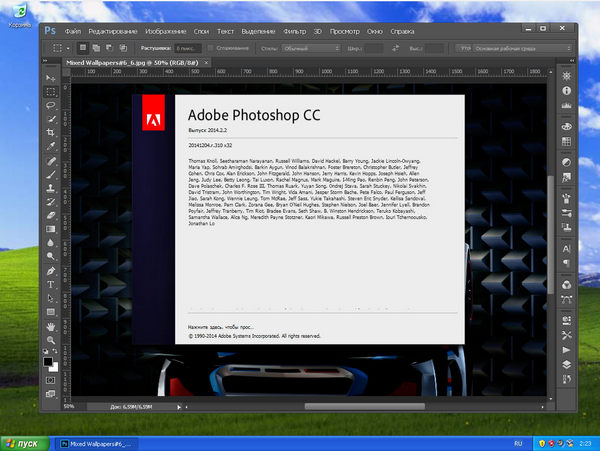Click the foreground color swatch

(x=47, y=361)
